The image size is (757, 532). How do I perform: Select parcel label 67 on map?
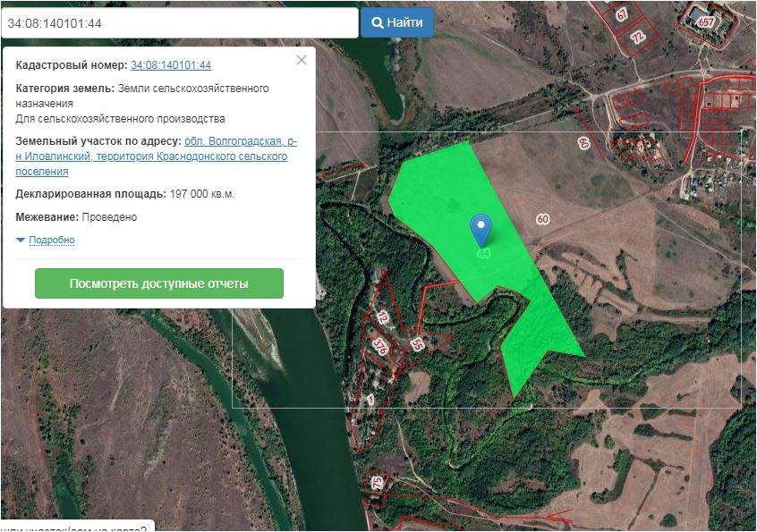click(622, 14)
